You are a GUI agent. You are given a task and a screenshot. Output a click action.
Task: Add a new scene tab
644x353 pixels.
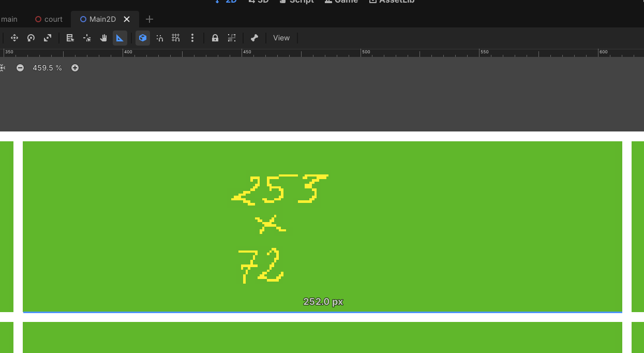(x=149, y=19)
